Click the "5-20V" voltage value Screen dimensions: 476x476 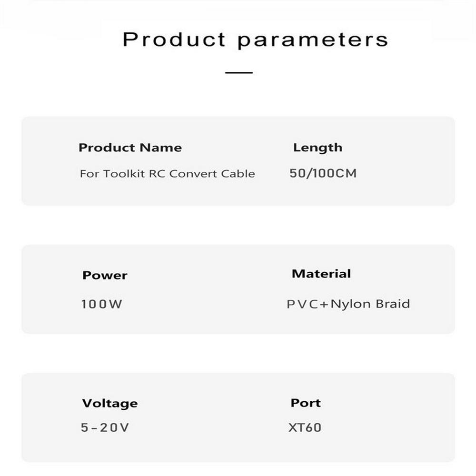pyautogui.click(x=105, y=428)
